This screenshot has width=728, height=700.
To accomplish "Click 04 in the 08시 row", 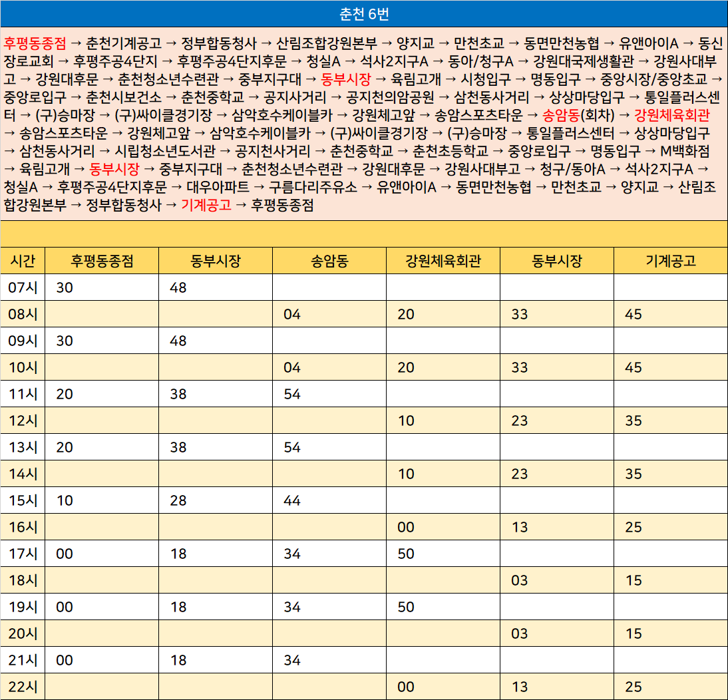I will [292, 314].
